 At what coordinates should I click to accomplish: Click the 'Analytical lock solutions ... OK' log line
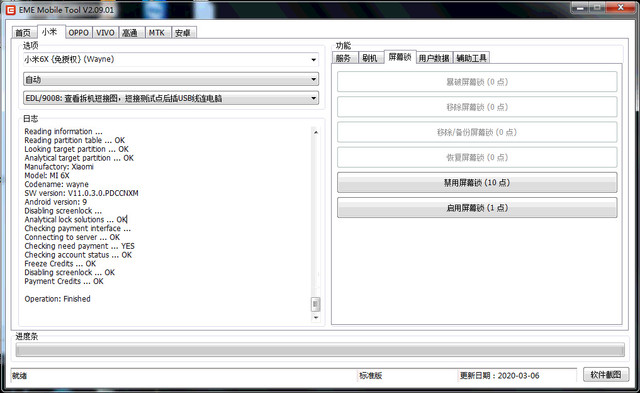point(76,220)
